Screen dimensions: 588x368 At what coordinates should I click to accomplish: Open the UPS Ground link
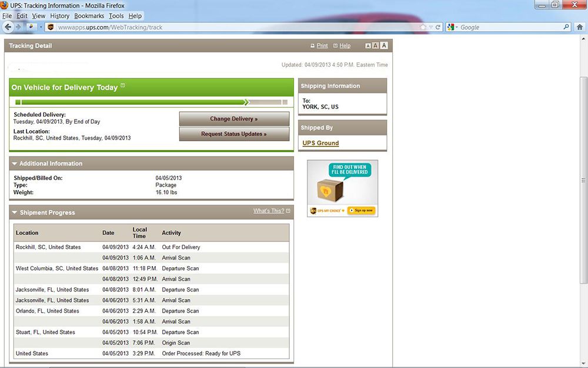pyautogui.click(x=320, y=143)
